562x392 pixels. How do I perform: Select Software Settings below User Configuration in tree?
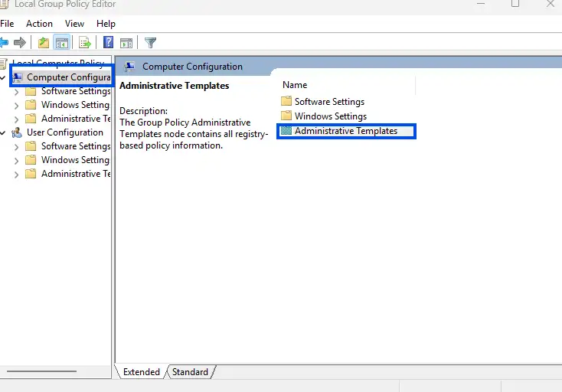pyautogui.click(x=76, y=146)
